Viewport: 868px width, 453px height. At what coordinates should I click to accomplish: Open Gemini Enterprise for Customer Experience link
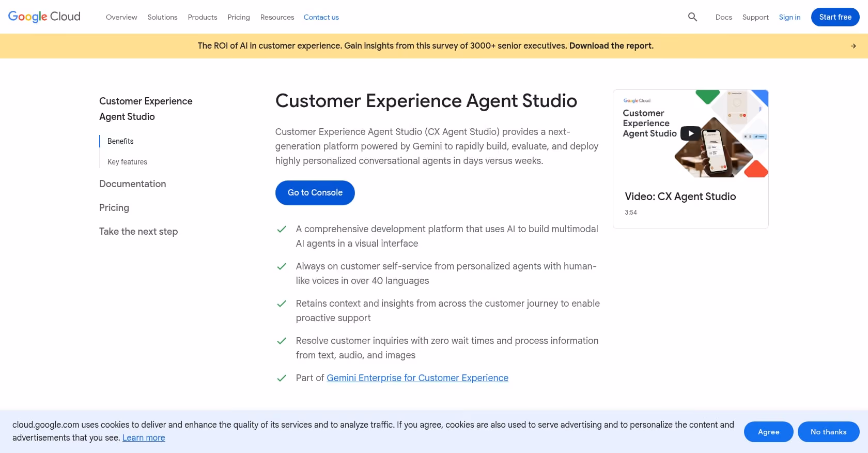coord(417,378)
